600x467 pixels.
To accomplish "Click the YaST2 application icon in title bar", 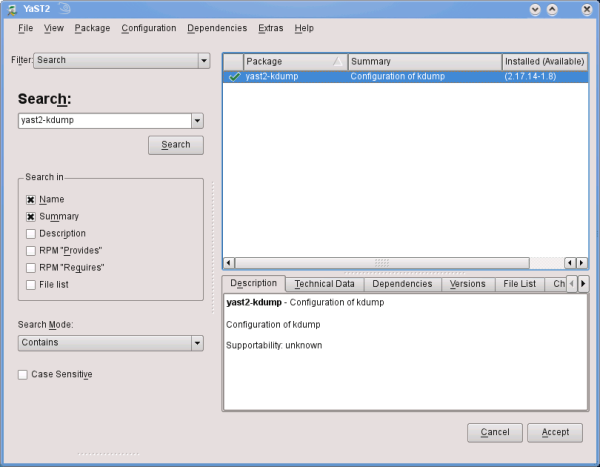I will (x=12, y=9).
